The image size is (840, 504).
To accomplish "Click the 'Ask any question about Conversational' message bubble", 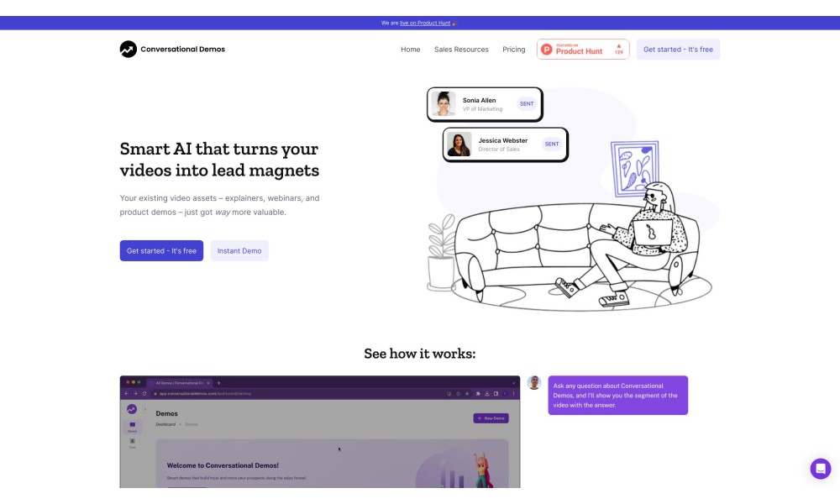I will 617,396.
